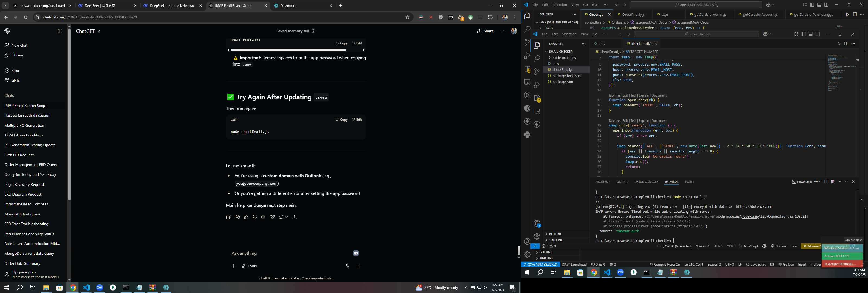The image size is (868, 293).
Task: Bookmark this page with star icon
Action: pyautogui.click(x=407, y=17)
